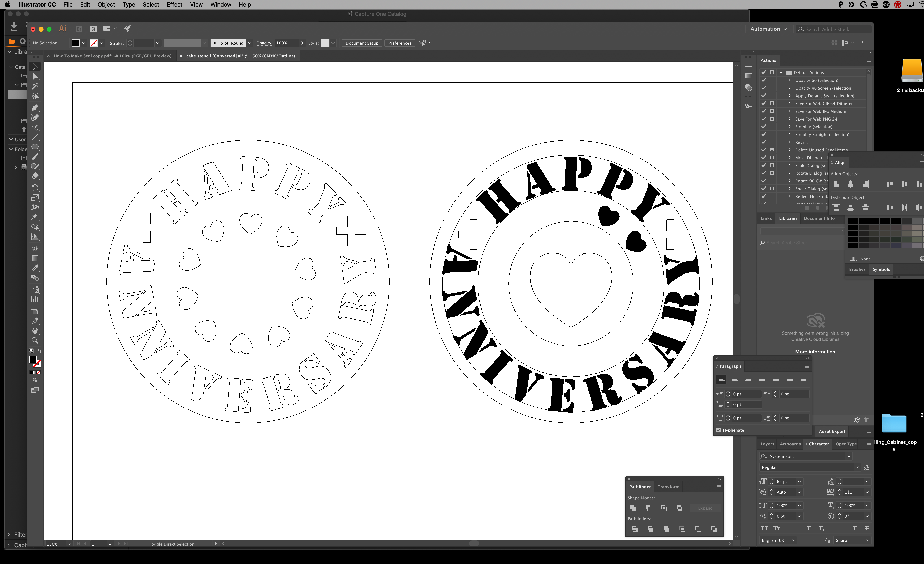
Task: Open the Effect menu
Action: [x=174, y=4]
